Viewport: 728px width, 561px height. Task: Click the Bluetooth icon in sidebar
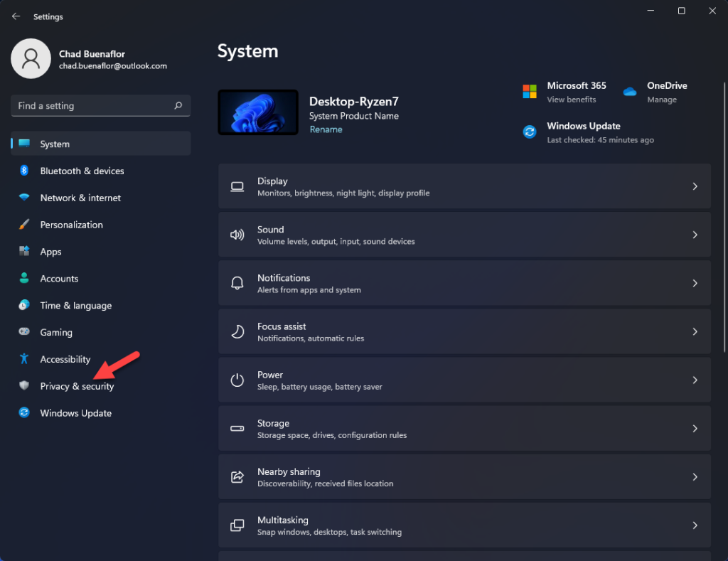click(x=24, y=171)
